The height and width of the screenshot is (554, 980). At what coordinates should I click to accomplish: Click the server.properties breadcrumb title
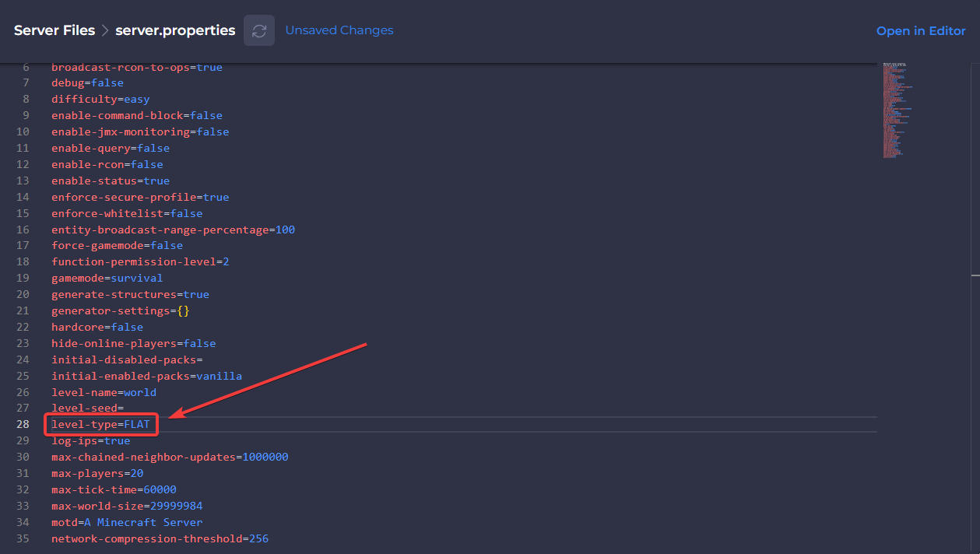point(175,31)
